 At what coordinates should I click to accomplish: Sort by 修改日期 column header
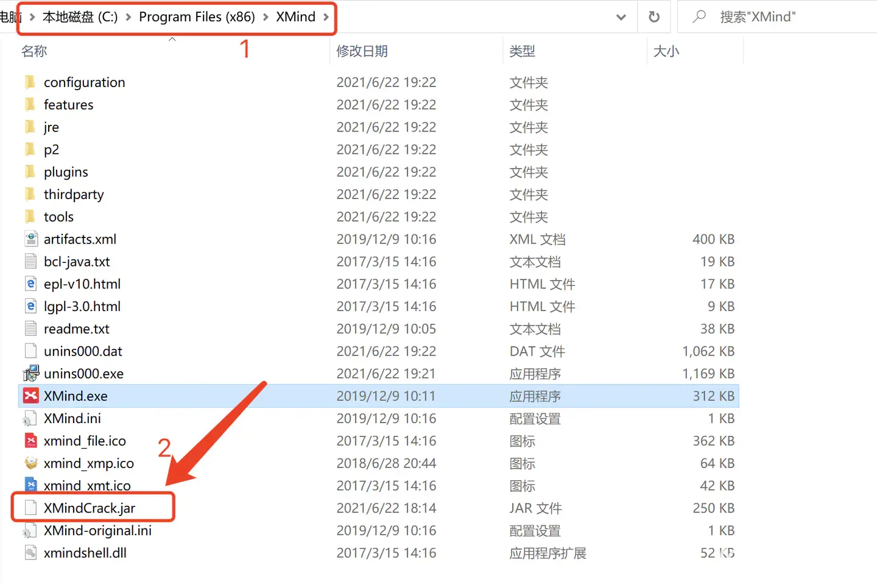click(x=362, y=52)
